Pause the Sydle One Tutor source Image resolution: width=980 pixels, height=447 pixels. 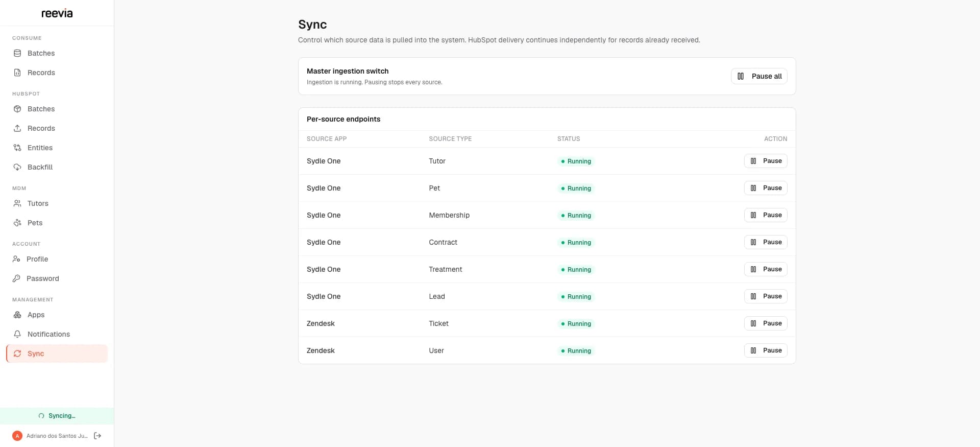(x=766, y=161)
